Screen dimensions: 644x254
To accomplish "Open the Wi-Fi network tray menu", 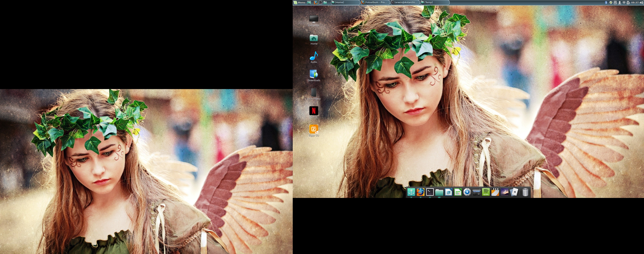I will [624, 2].
